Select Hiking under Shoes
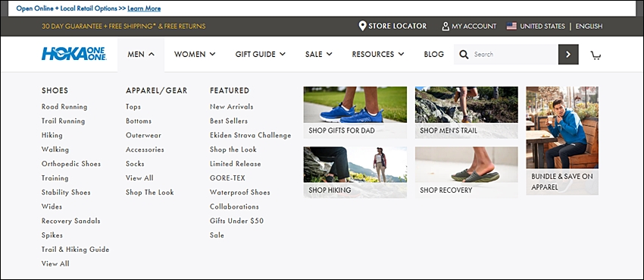Image resolution: width=644 pixels, height=280 pixels. 52,135
